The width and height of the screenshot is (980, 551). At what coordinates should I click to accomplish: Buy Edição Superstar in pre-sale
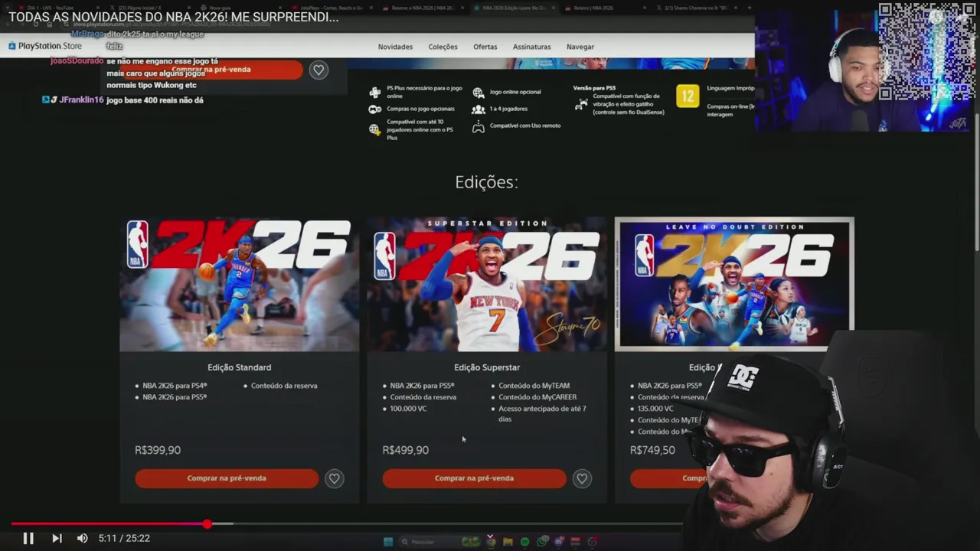tap(474, 478)
